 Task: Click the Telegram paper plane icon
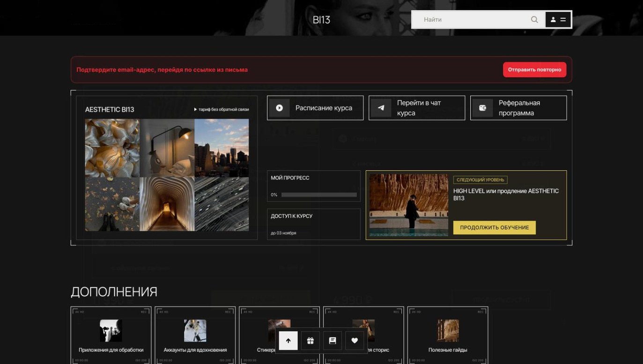click(x=381, y=108)
